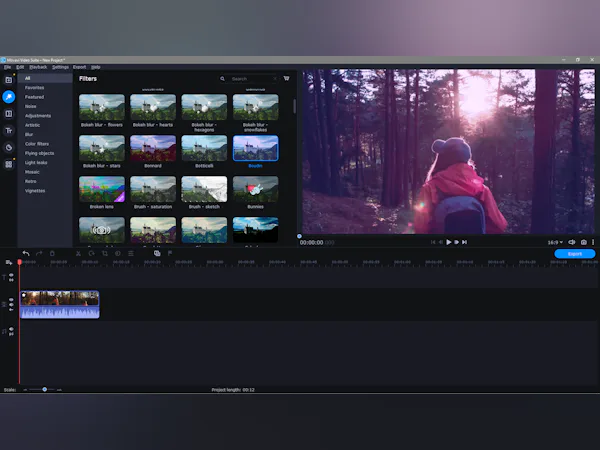Click the timeline scale slider handle
This screenshot has height=450, width=600.
[45, 389]
